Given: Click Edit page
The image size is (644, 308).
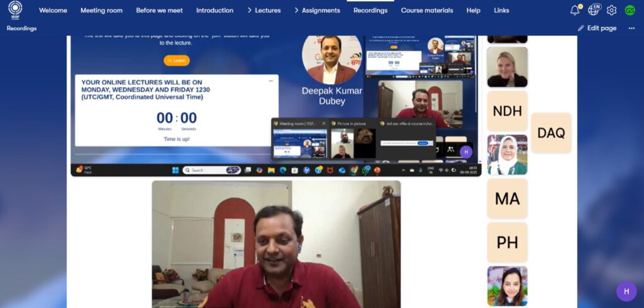Looking at the screenshot, I should click(597, 28).
